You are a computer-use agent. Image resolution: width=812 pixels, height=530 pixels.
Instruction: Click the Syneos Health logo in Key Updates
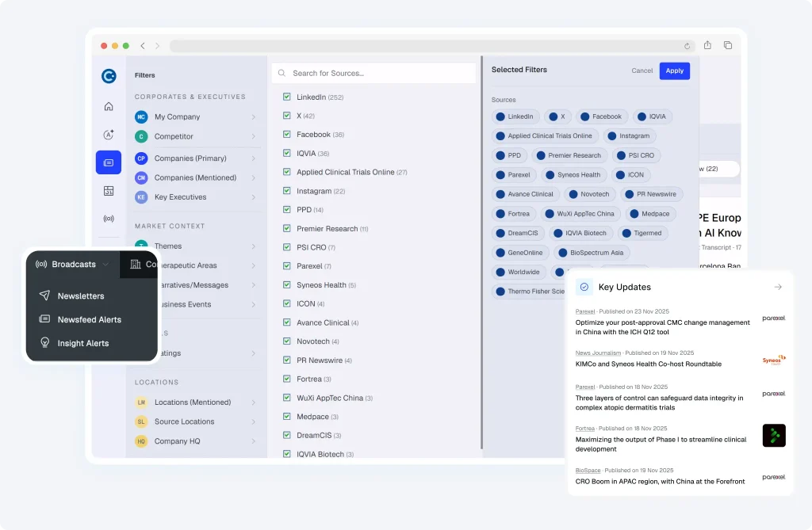pos(774,360)
